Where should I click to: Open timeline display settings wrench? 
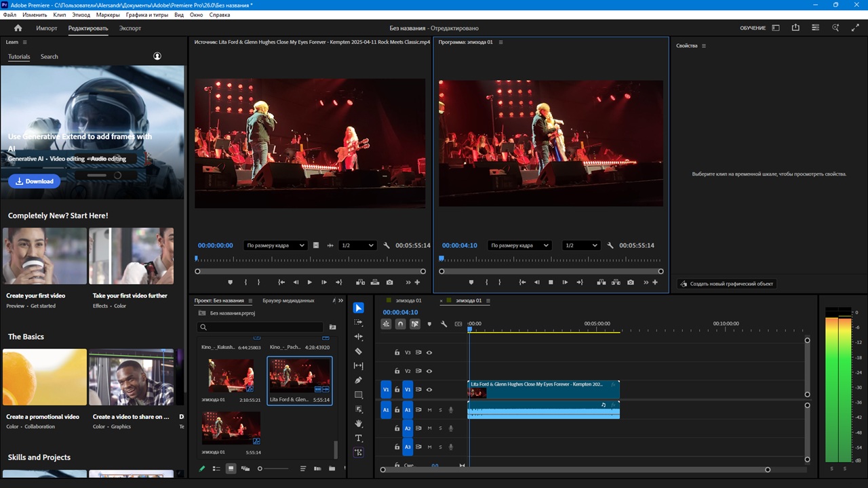tap(444, 324)
